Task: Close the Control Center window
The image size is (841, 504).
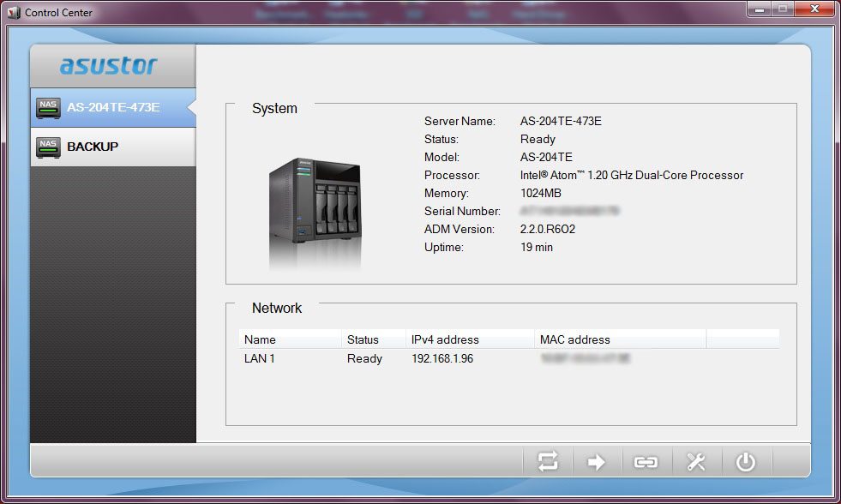Action: click(814, 9)
